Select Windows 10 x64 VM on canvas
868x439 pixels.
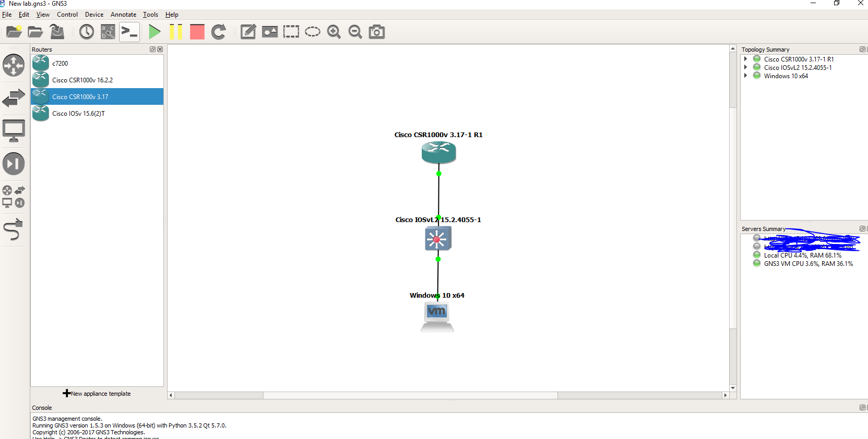437,316
